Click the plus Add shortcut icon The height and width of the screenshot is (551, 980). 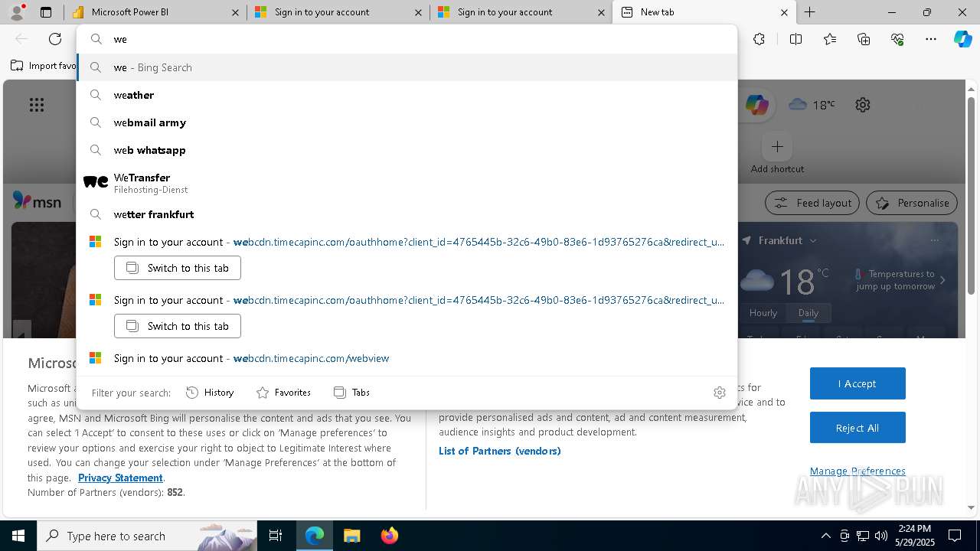[x=777, y=146]
